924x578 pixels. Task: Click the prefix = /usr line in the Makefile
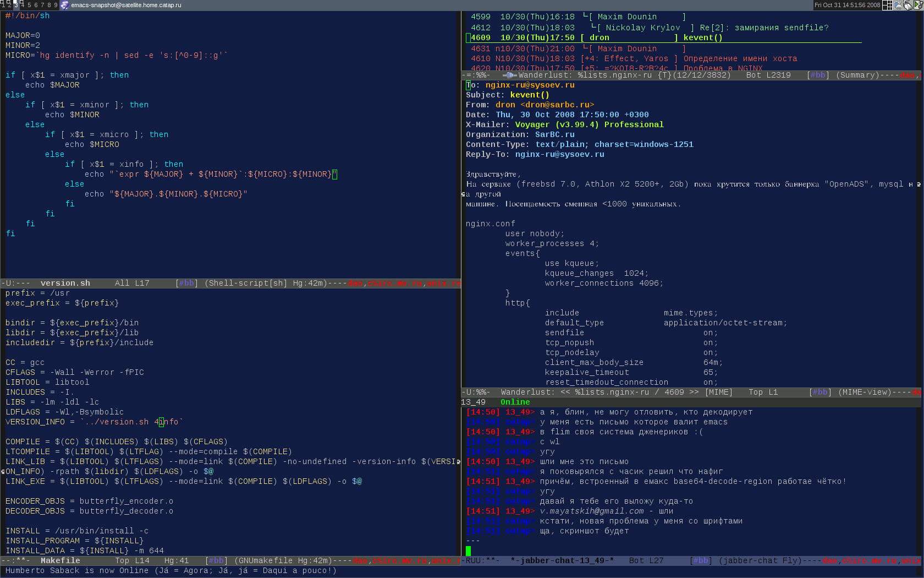37,293
